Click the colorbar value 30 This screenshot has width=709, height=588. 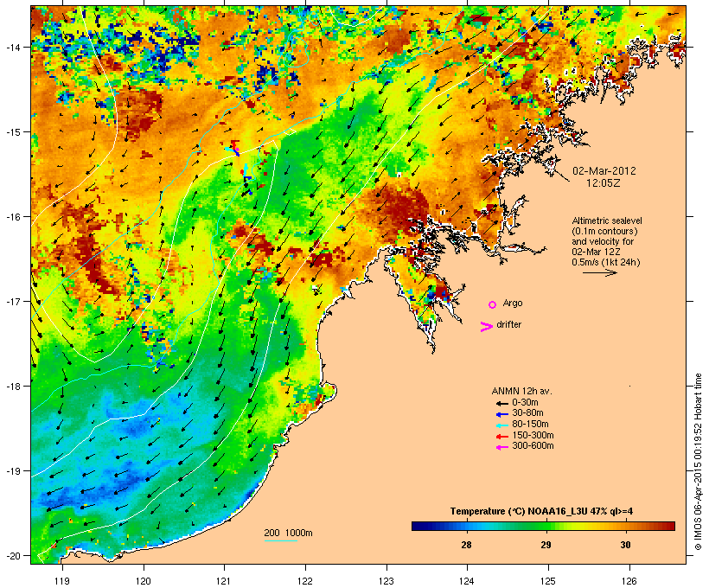[x=625, y=545]
